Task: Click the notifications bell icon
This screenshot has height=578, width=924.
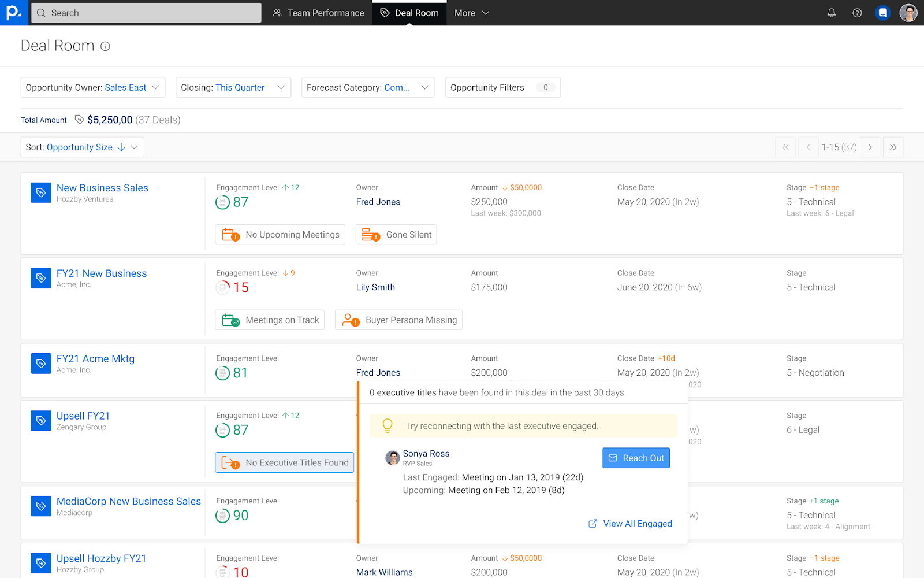Action: [x=831, y=13]
